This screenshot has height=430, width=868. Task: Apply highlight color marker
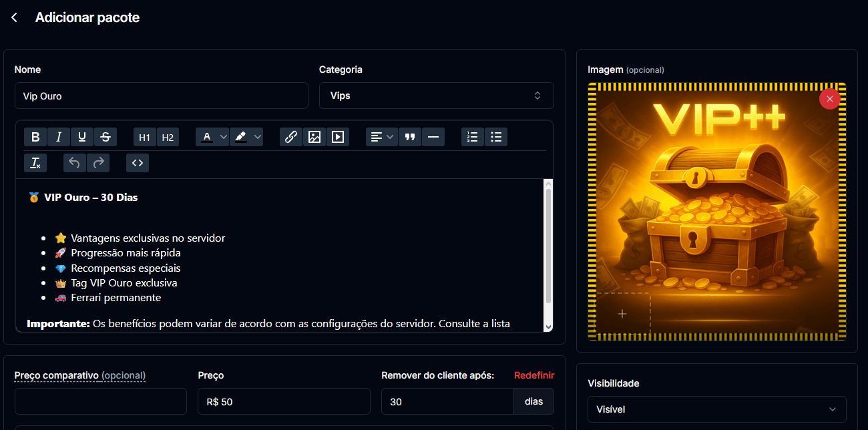click(x=241, y=137)
